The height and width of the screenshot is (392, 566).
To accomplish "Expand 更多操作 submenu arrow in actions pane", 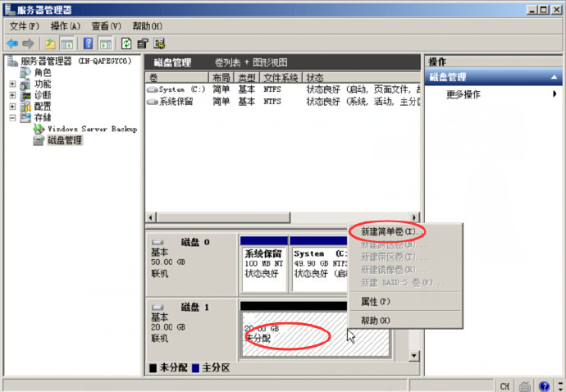I will [x=555, y=94].
